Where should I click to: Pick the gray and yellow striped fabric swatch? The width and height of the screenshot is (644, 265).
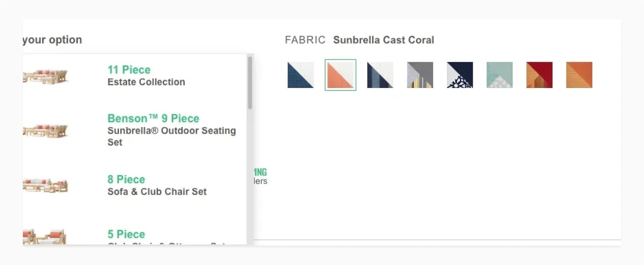tap(420, 75)
